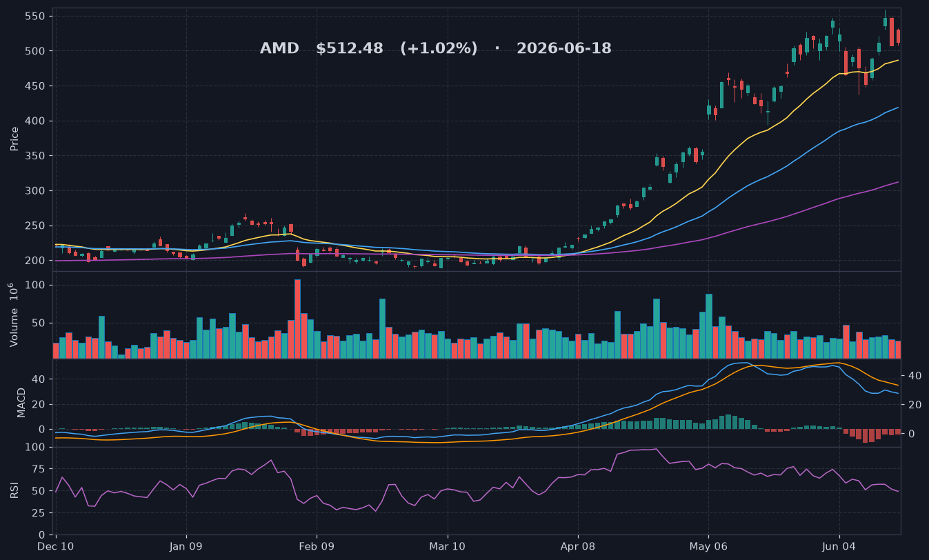The image size is (929, 560).
Task: Click the 2026-06-18 date in the title
Action: pyautogui.click(x=564, y=49)
